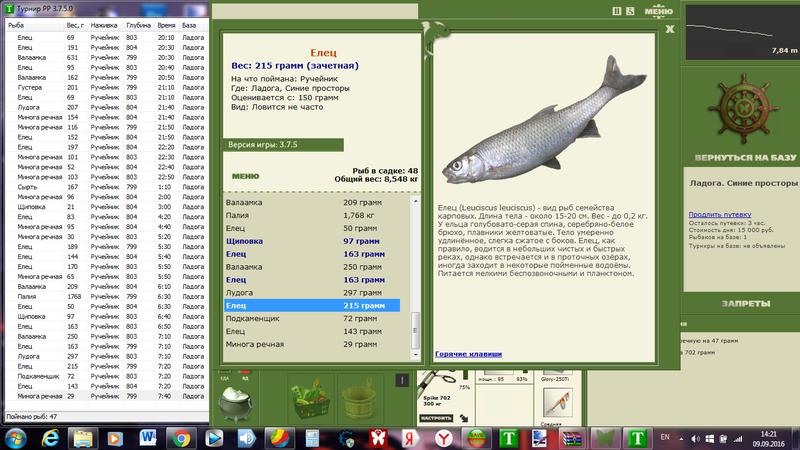Open Yandex Browser Y icon on taskbar
The width and height of the screenshot is (800, 450).
(x=443, y=438)
